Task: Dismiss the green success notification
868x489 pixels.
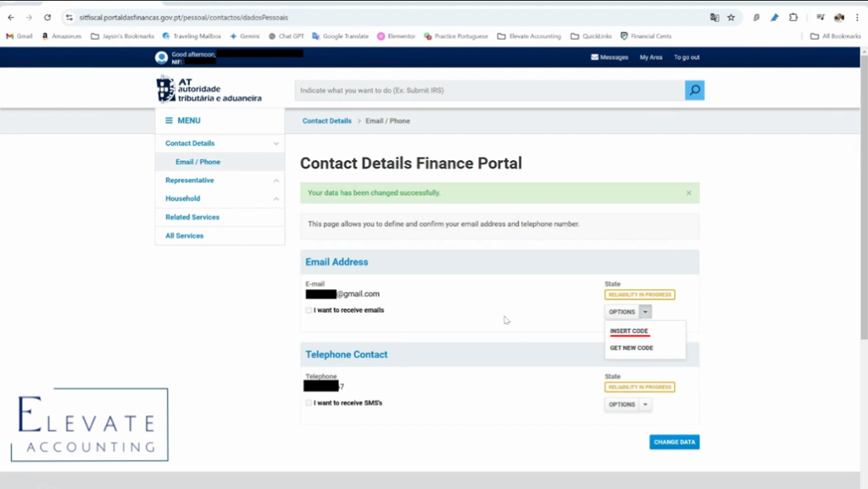Action: [688, 193]
